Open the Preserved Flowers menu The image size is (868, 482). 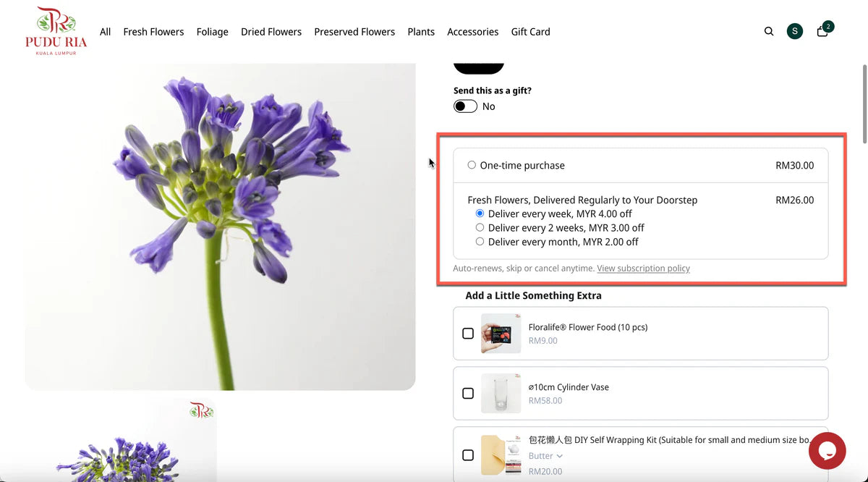(354, 32)
